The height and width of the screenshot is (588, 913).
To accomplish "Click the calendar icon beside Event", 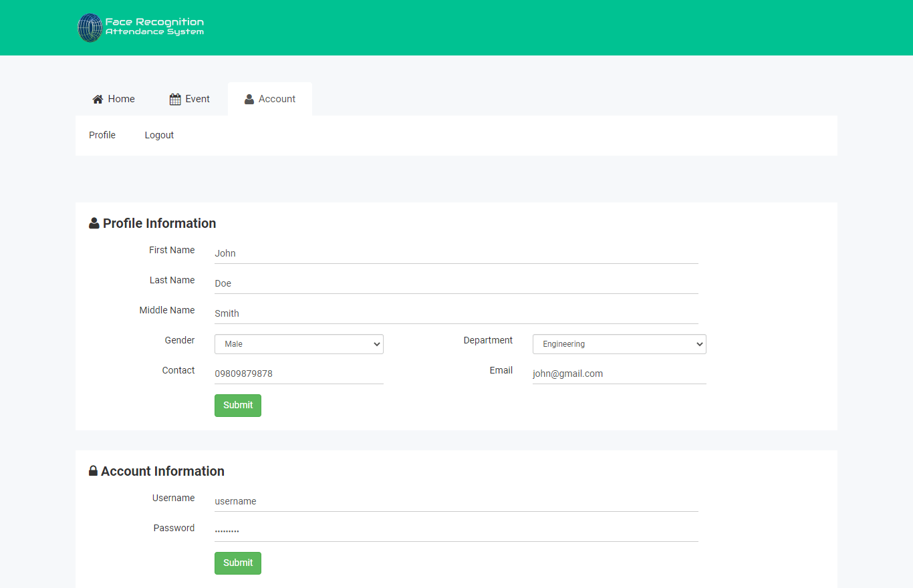I will 175,99.
